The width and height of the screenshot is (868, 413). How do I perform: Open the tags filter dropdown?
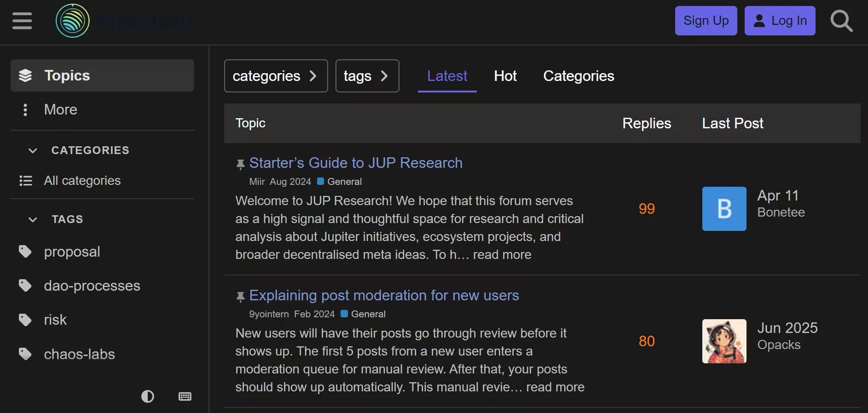tap(367, 76)
